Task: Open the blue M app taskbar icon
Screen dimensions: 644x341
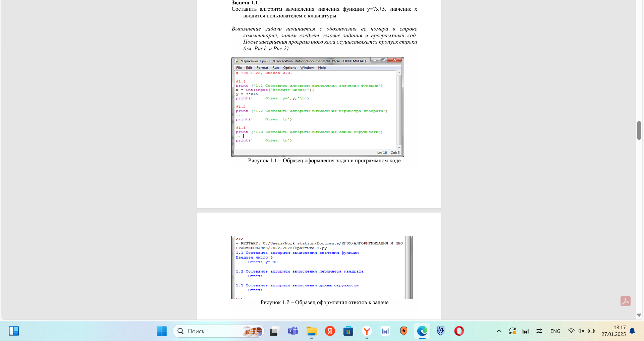Action: [385, 331]
